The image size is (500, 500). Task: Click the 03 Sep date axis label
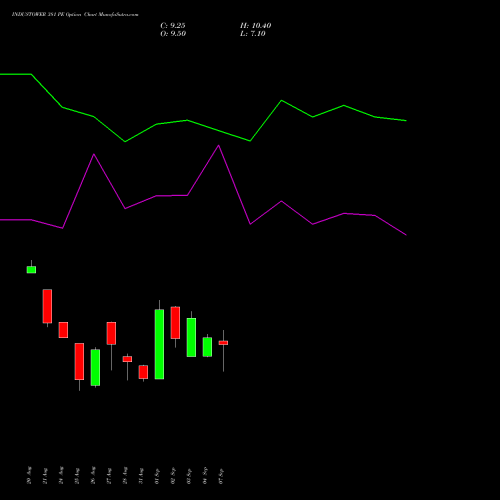point(189,476)
